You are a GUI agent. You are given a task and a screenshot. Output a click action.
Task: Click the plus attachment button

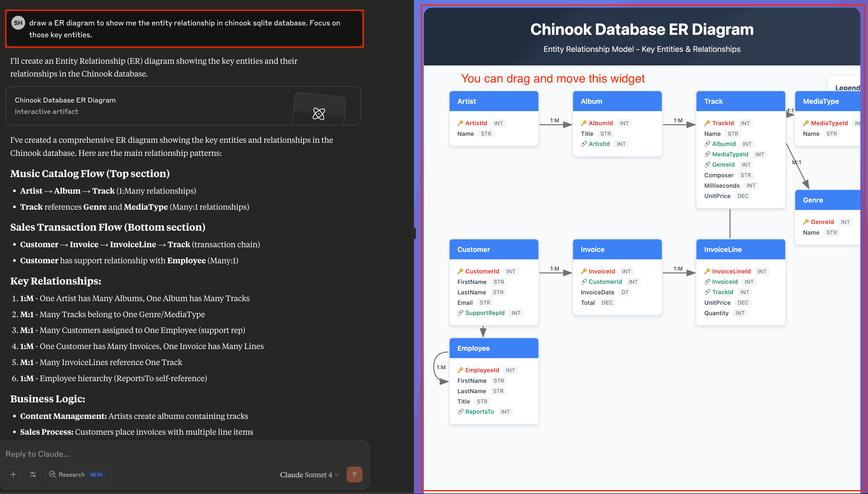coord(14,474)
